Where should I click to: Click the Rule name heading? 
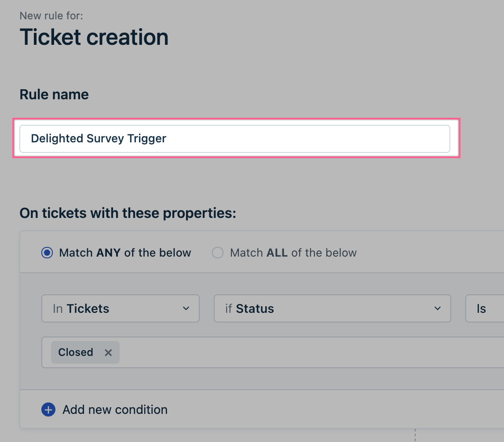coord(54,94)
